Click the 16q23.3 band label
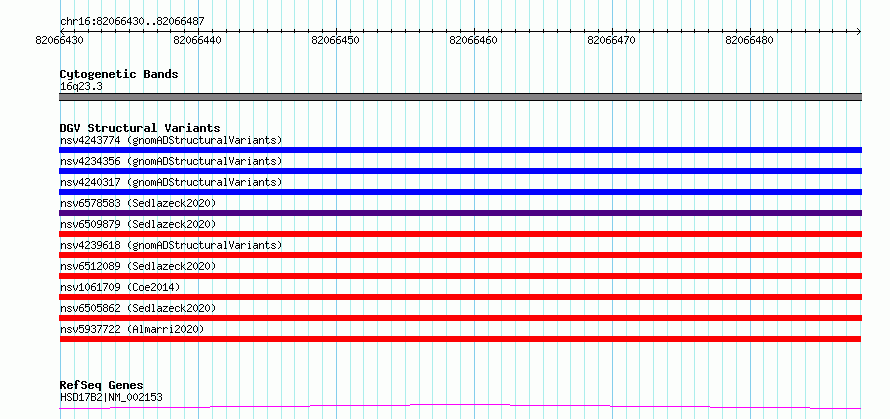 tap(81, 86)
